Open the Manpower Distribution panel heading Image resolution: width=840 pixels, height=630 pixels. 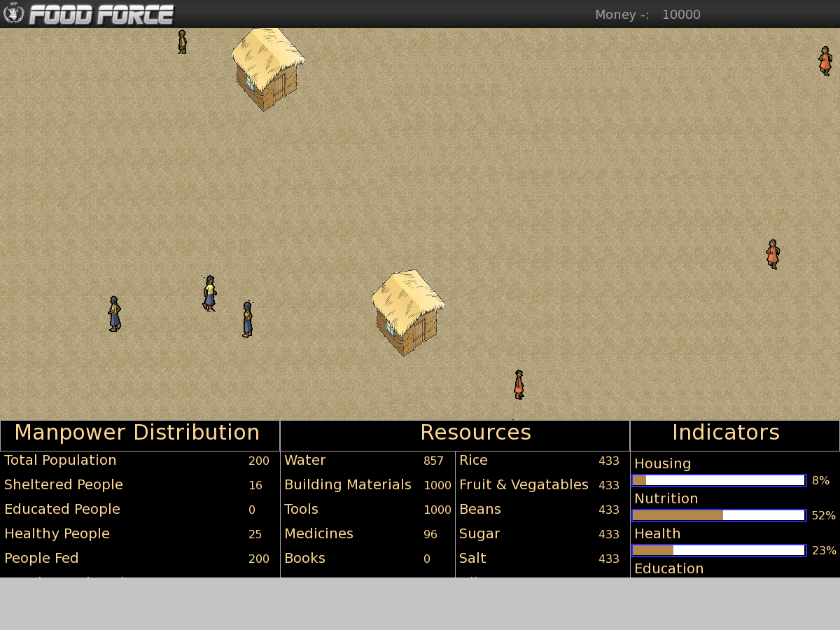[x=137, y=433]
